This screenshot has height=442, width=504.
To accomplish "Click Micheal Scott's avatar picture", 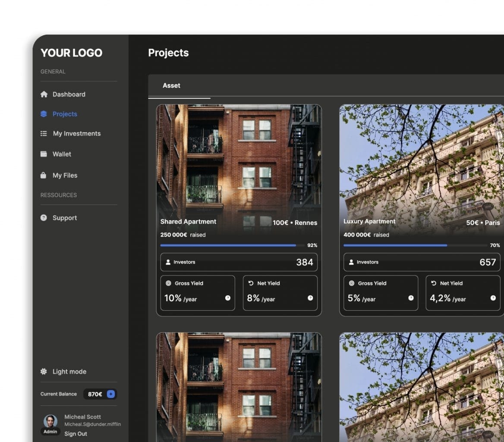I will pos(50,421).
